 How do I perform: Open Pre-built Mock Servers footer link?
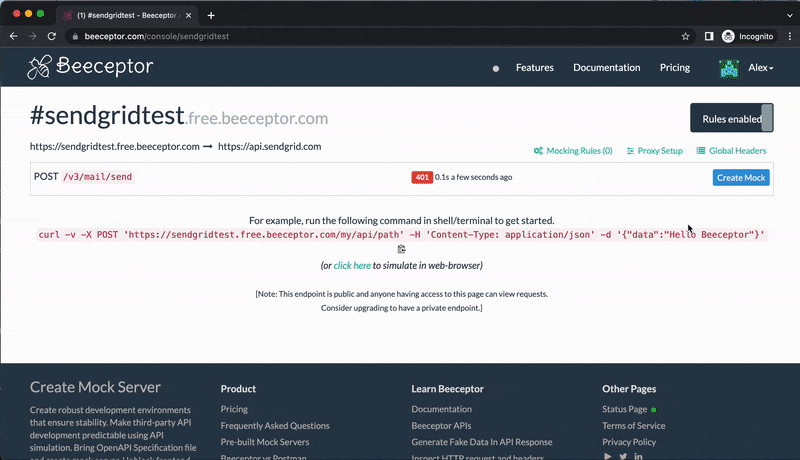[265, 442]
